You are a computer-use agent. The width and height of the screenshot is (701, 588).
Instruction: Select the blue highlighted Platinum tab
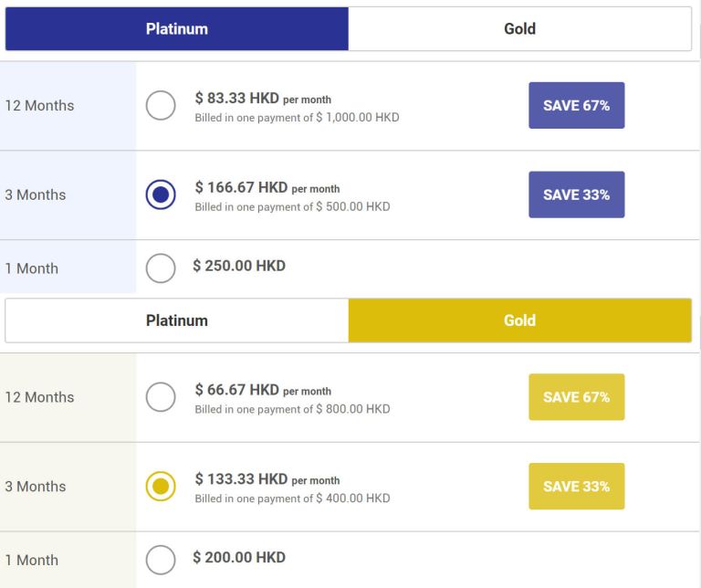[177, 29]
